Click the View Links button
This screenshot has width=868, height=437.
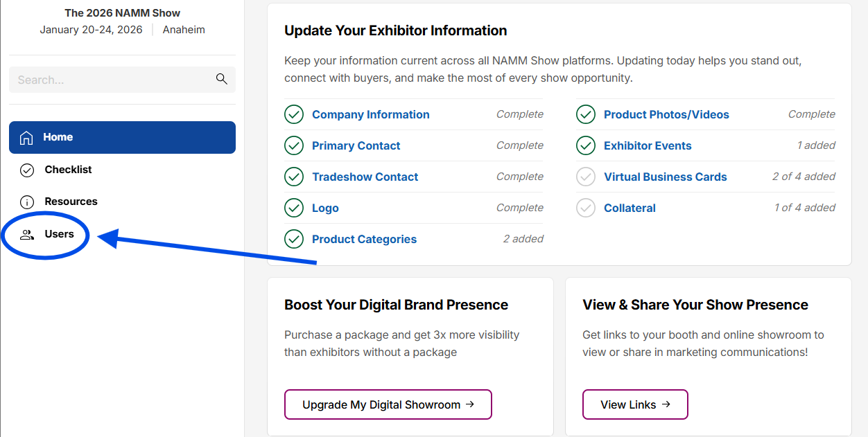tap(635, 404)
